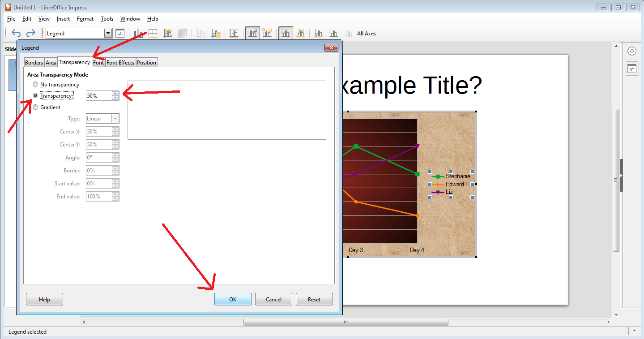Open Format Selection next to the element box
The image size is (644, 339).
point(120,33)
